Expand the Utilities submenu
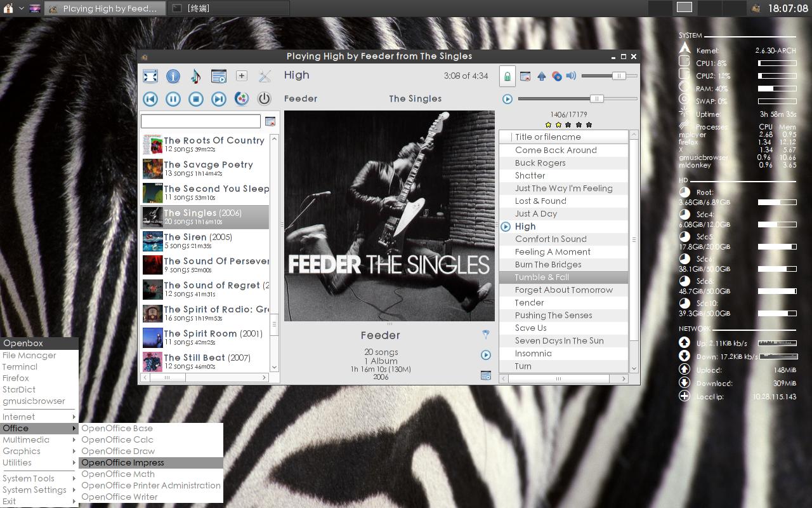The width and height of the screenshot is (812, 508). [39, 463]
